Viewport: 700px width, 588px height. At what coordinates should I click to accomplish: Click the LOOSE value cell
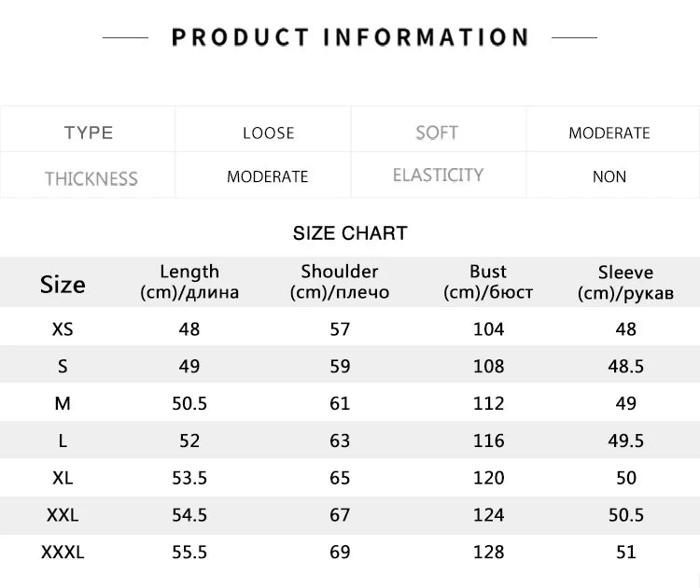(x=268, y=133)
